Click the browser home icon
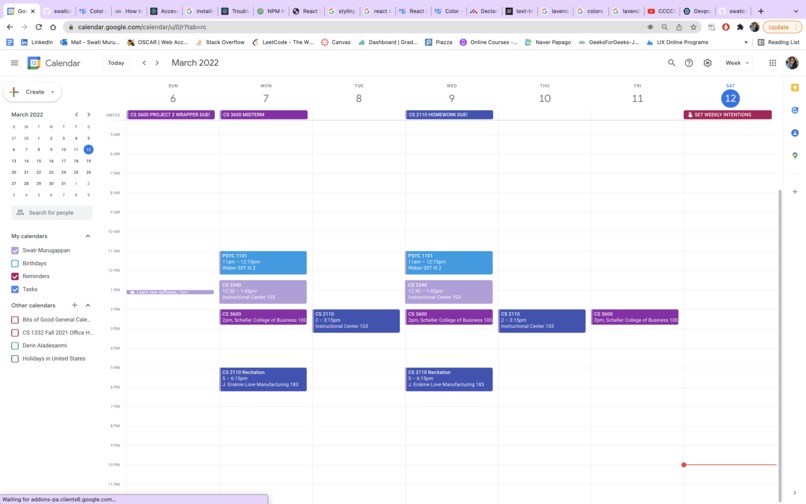The height and width of the screenshot is (504, 806). click(x=53, y=27)
